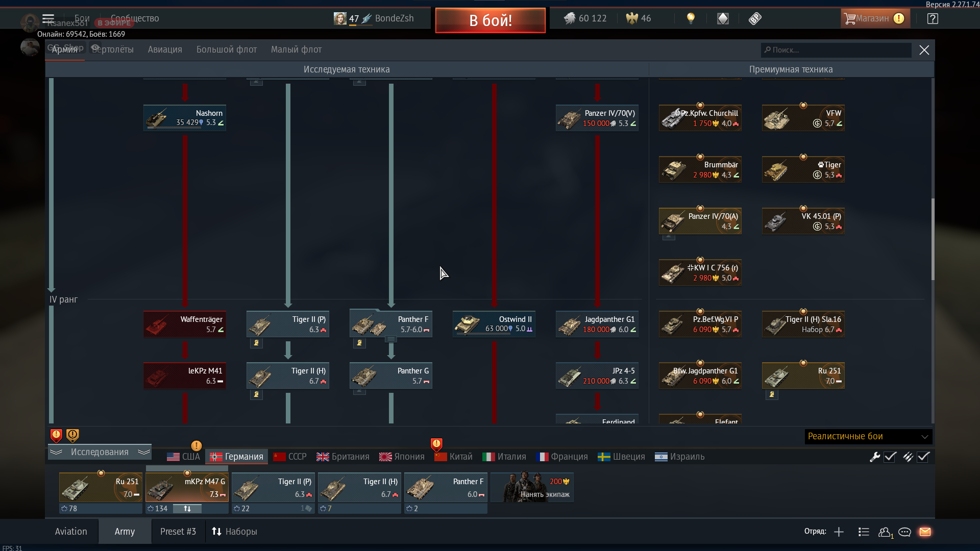Click Нанять экипаж to recruit crew

pos(532,488)
